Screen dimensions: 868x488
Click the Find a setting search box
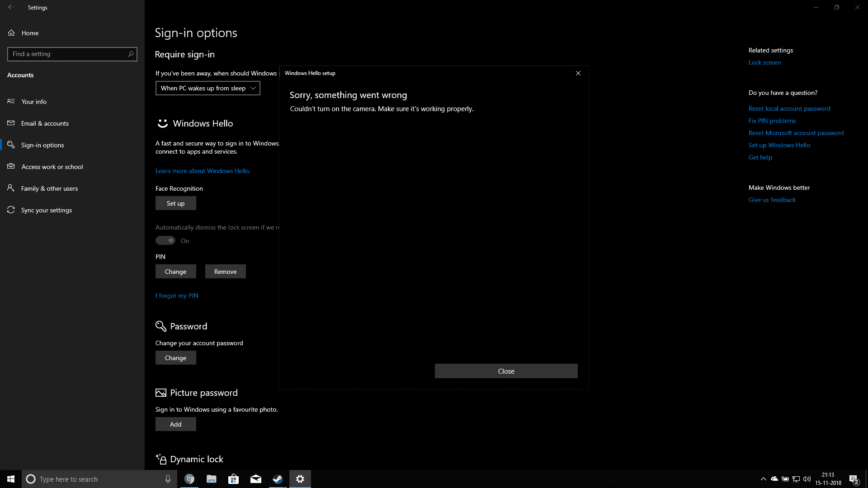pos(72,54)
